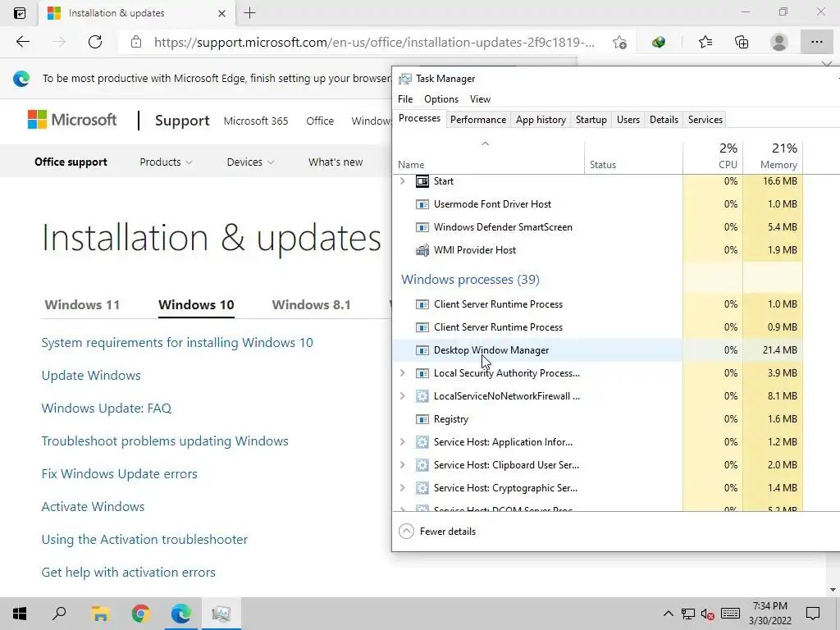
Task: Select the Windows 11 tab
Action: (82, 305)
